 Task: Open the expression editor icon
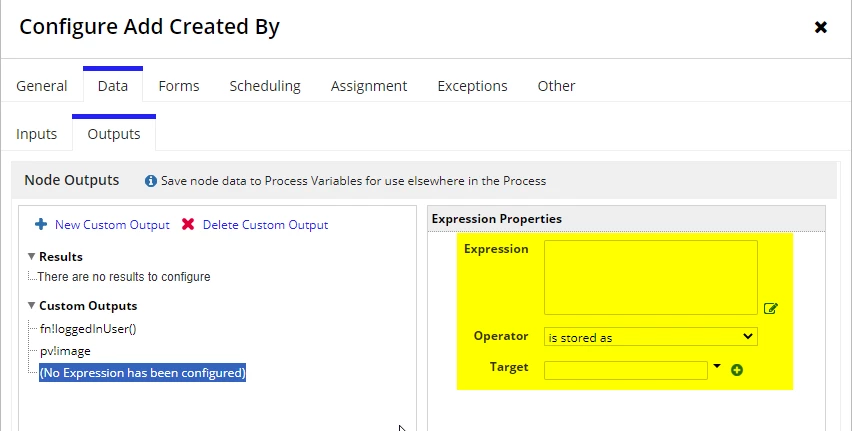click(x=770, y=309)
